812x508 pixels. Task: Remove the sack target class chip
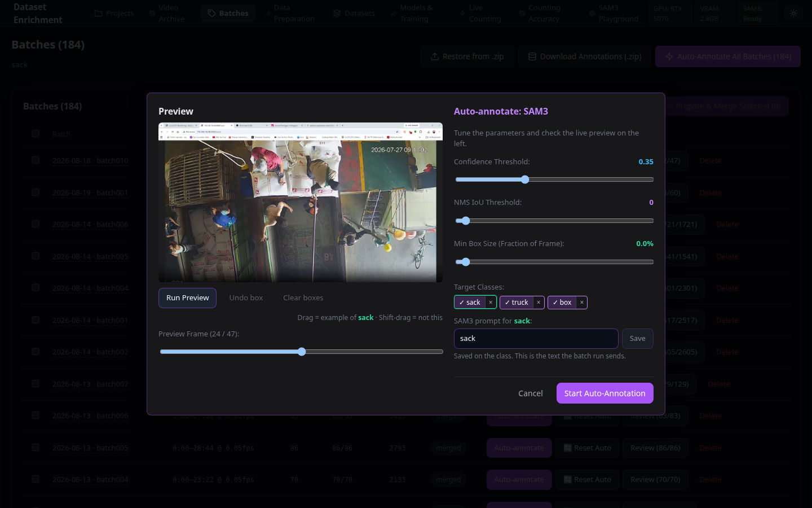tap(491, 303)
